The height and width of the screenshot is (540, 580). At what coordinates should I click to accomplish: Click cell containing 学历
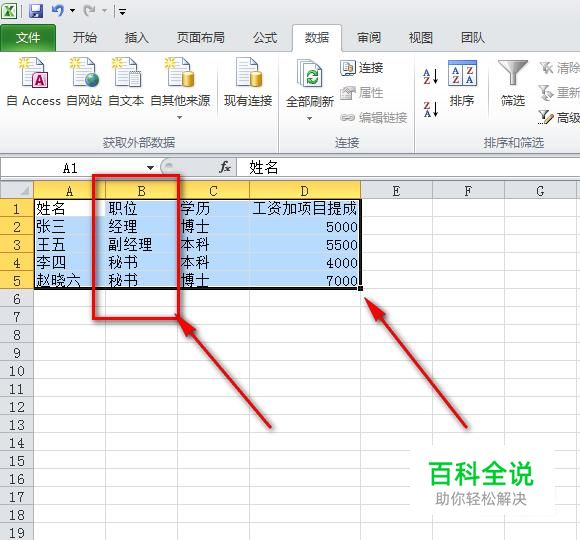click(213, 209)
